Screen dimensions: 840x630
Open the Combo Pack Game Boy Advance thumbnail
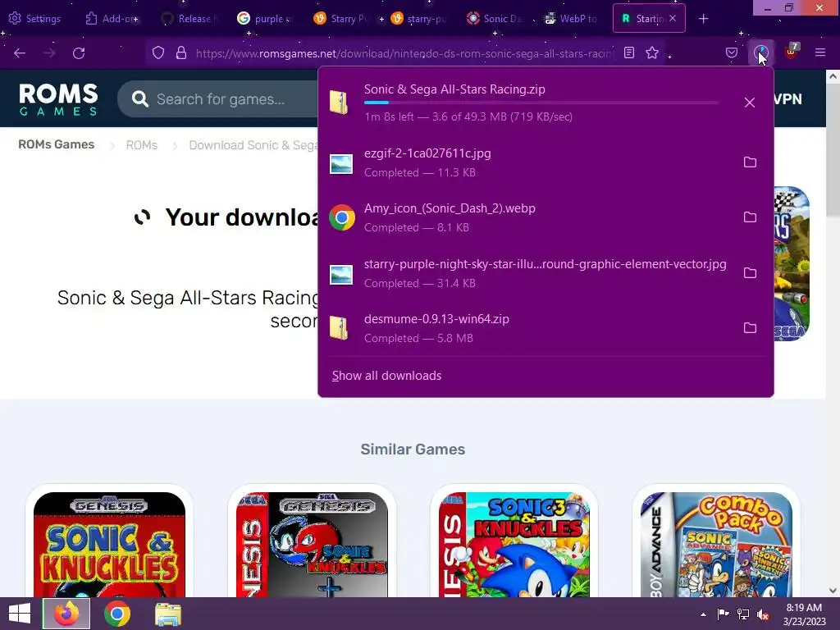point(716,545)
